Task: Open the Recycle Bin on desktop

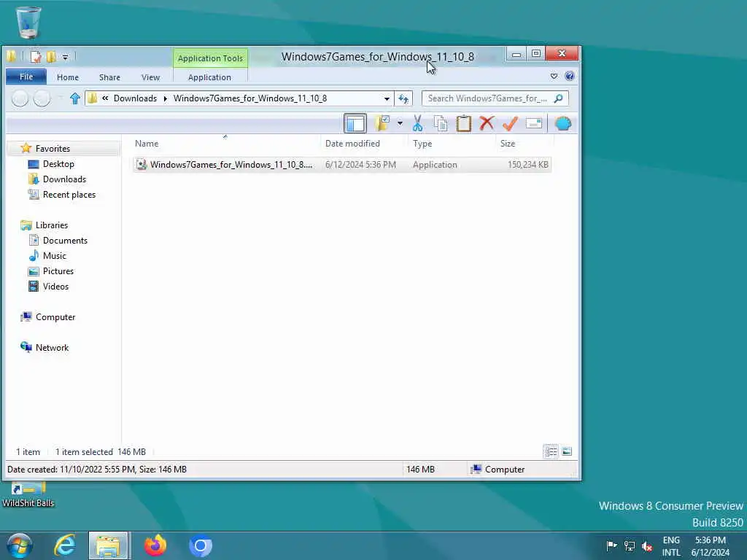Action: (28, 23)
